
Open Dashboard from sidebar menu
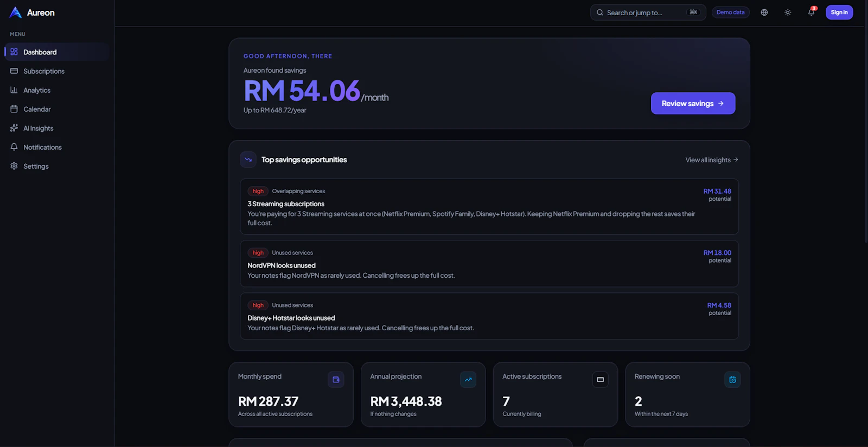coord(57,52)
